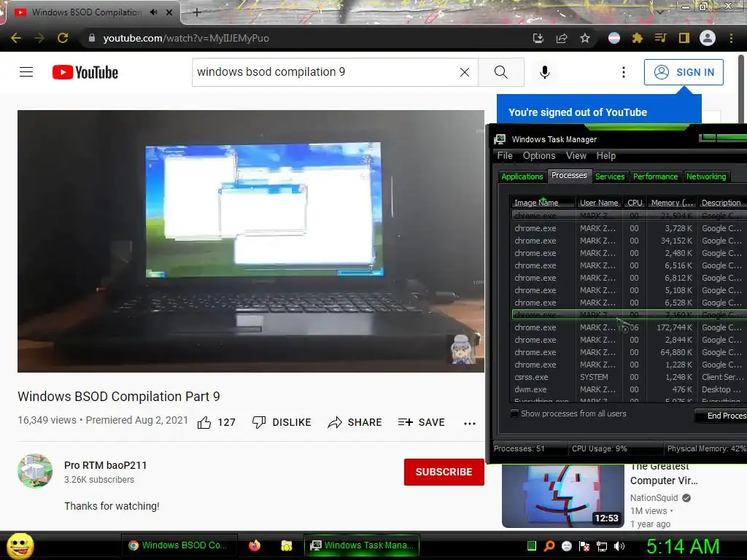
Task: Open the Chrome profile avatar
Action: tap(708, 38)
